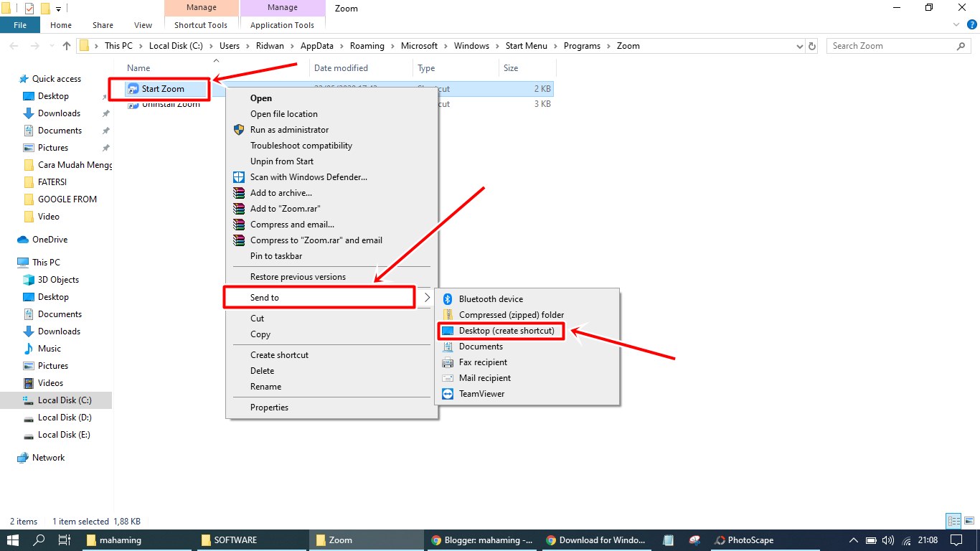Switch to details view icon in status bar
The image size is (980, 551).
[x=953, y=522]
